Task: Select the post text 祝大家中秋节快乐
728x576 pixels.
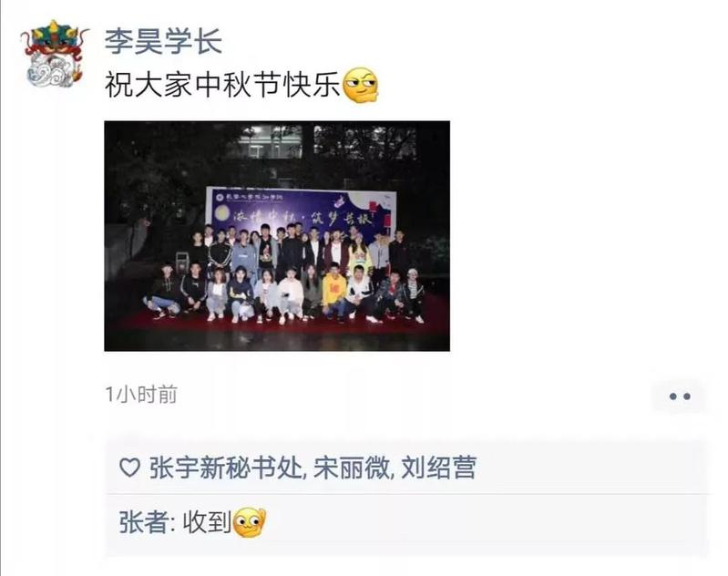Action: (x=222, y=85)
